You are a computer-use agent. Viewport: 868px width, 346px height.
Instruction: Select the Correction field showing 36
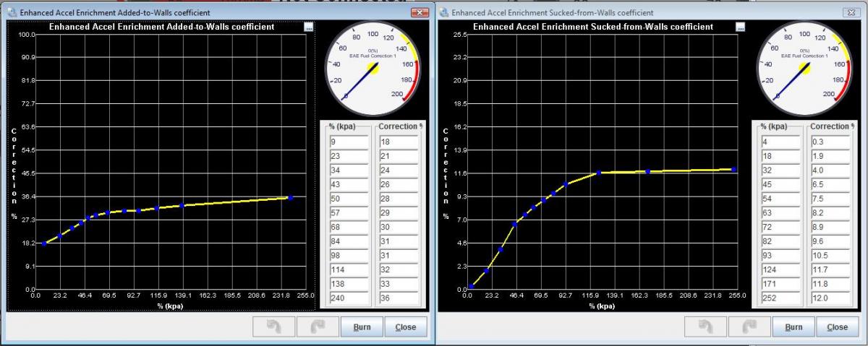(x=398, y=298)
